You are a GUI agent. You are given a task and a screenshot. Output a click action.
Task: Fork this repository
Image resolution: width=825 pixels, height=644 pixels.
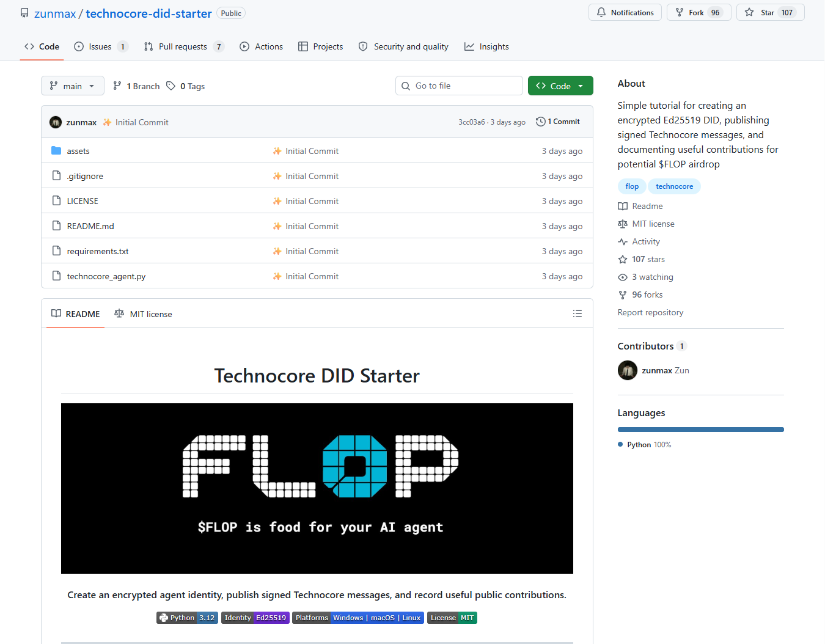699,12
